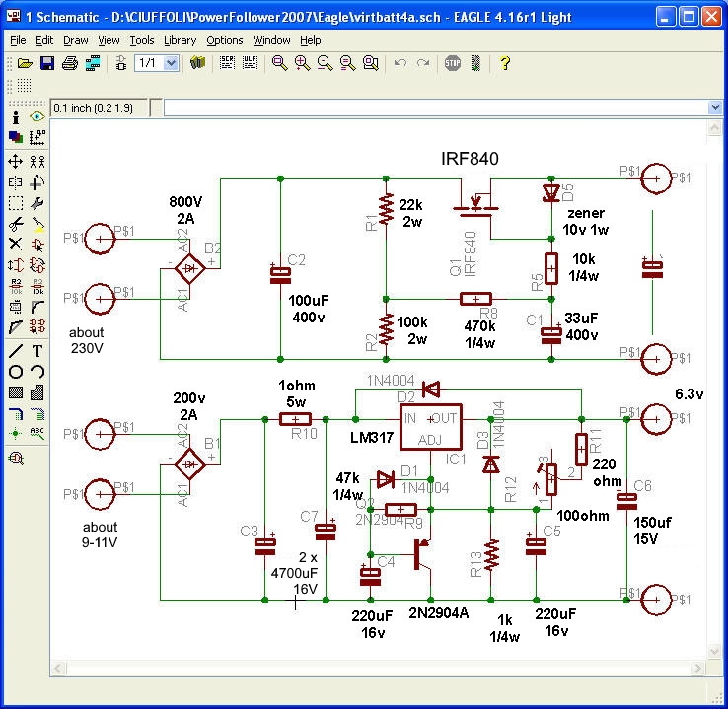This screenshot has height=709, width=728.
Task: Choose the Text tool
Action: [x=37, y=351]
